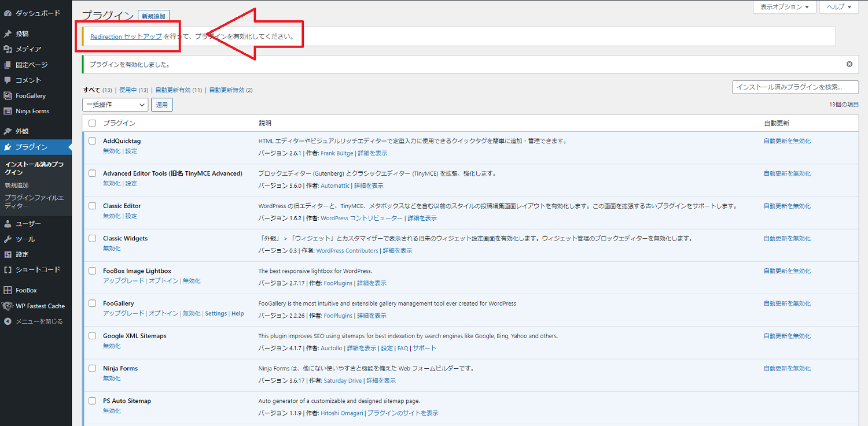The image size is (868, 426).
Task: Tick the FooBox Image Lightbox checkbox
Action: click(92, 271)
